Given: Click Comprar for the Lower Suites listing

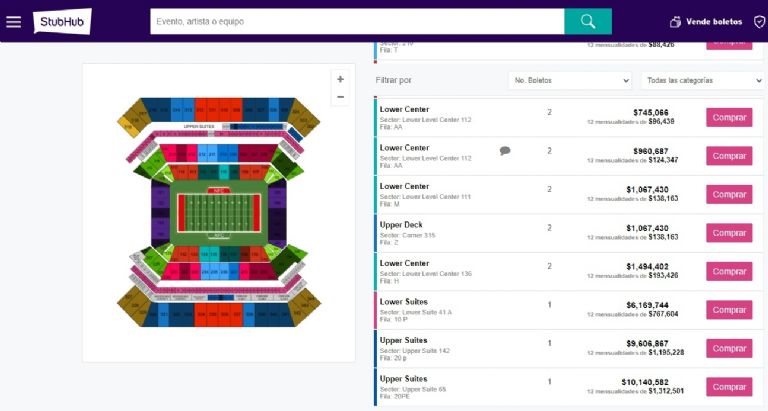Looking at the screenshot, I should tap(729, 310).
